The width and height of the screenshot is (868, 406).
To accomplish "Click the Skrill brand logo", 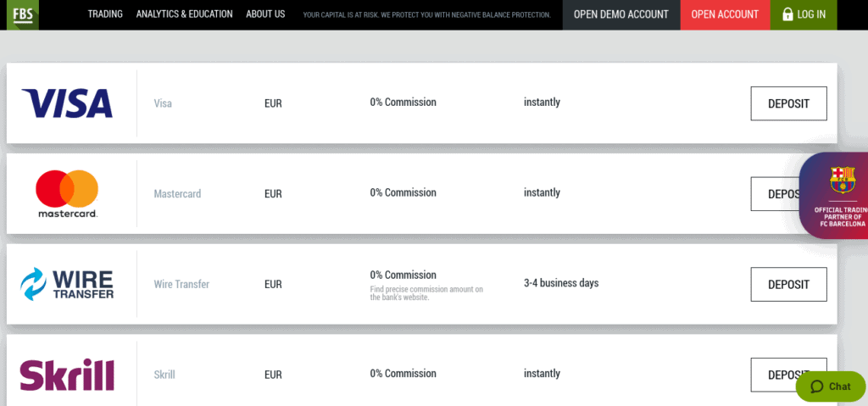I will [67, 375].
